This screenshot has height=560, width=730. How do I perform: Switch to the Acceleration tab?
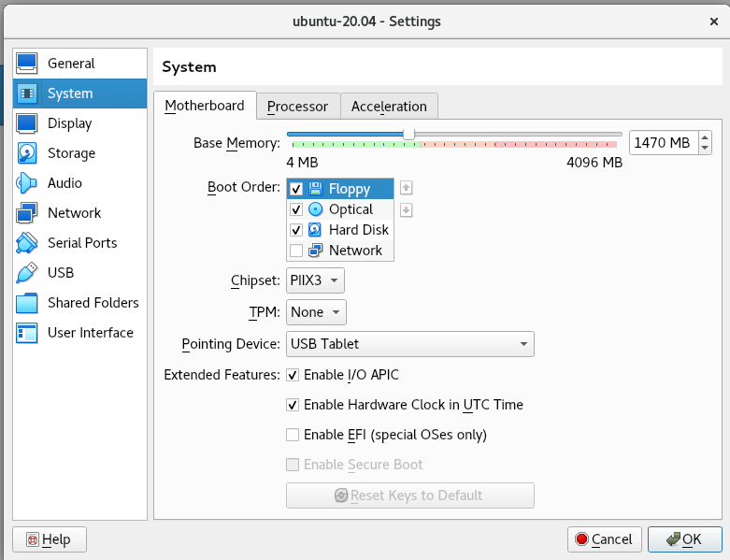(389, 107)
